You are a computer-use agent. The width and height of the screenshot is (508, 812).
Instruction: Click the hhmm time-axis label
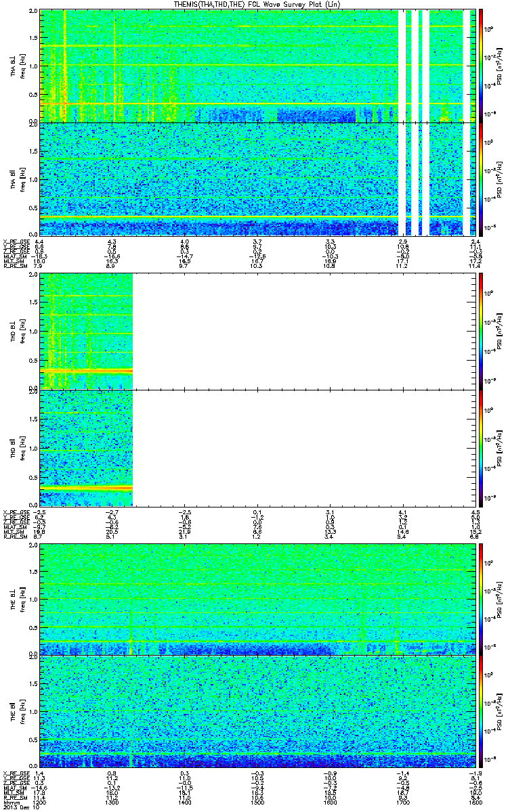[x=10, y=801]
